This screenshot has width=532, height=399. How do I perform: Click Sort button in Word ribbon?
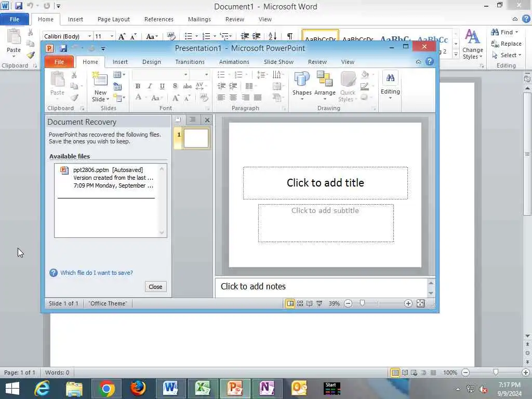(x=272, y=36)
